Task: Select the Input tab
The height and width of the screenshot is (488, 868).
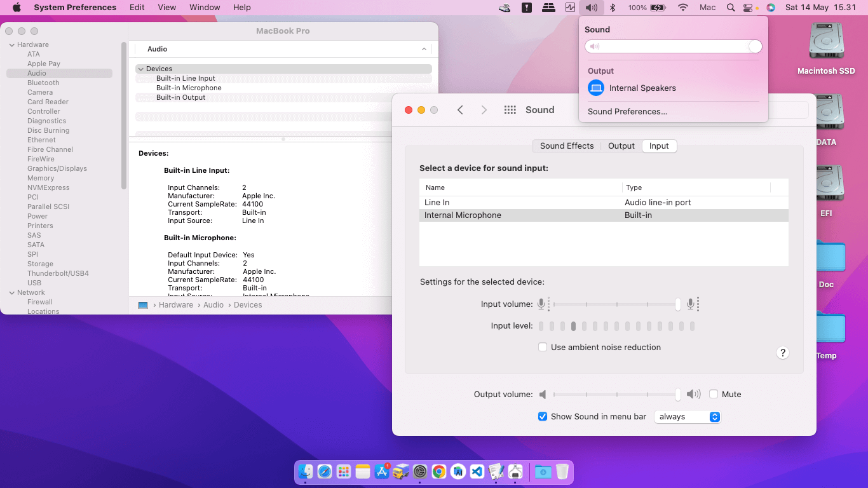Action: coord(659,146)
